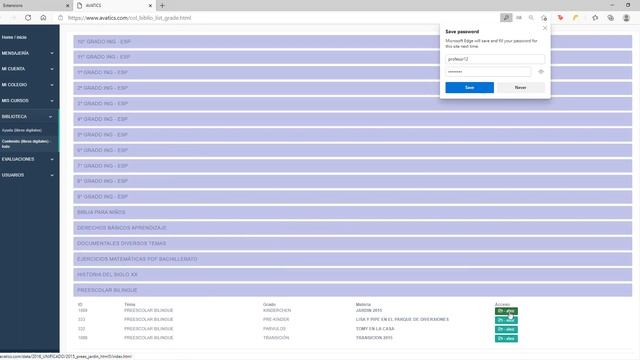Viewport: 640px width, 360px height.
Task: Expand the 9° GRADO ING - ESP section
Action: click(x=353, y=197)
